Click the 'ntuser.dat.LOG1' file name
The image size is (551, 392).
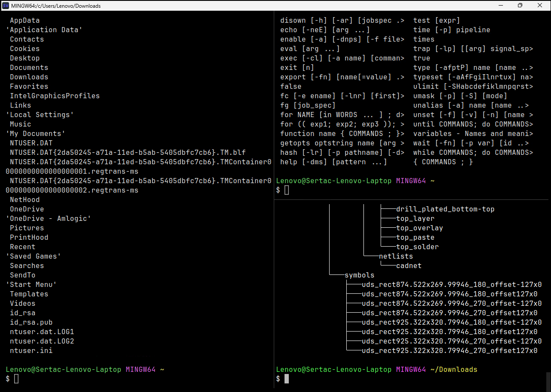tap(42, 332)
